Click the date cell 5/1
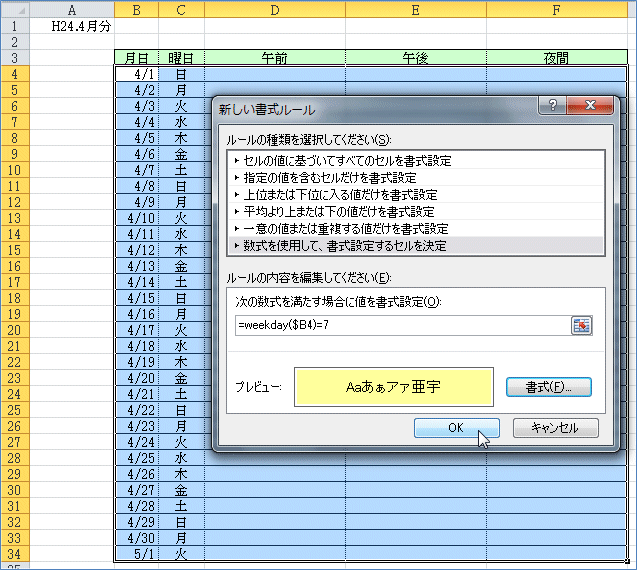 [x=136, y=554]
